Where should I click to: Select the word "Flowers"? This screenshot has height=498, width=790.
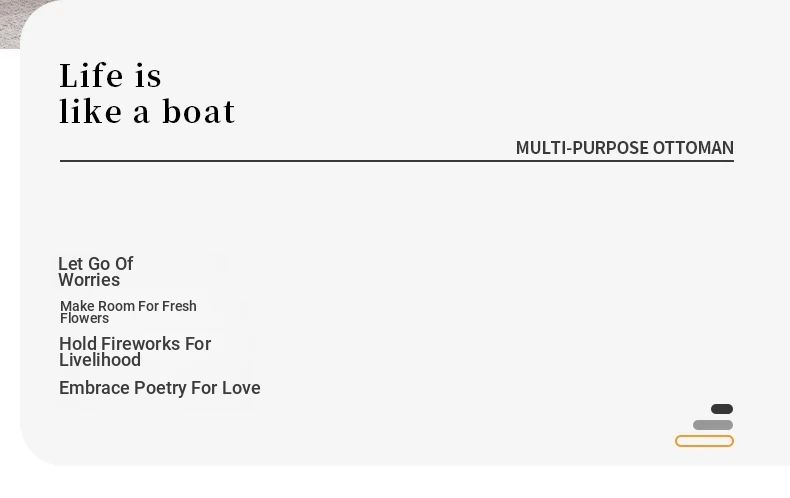(x=85, y=319)
